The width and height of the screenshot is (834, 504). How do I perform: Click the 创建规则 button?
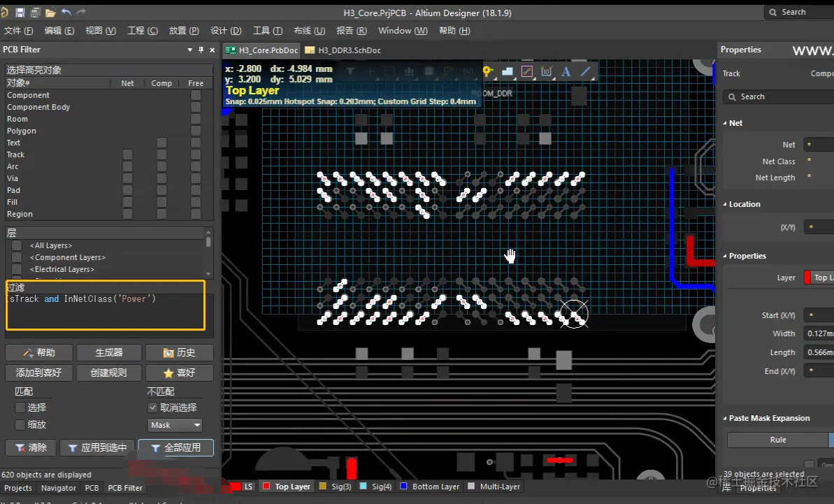pos(108,373)
